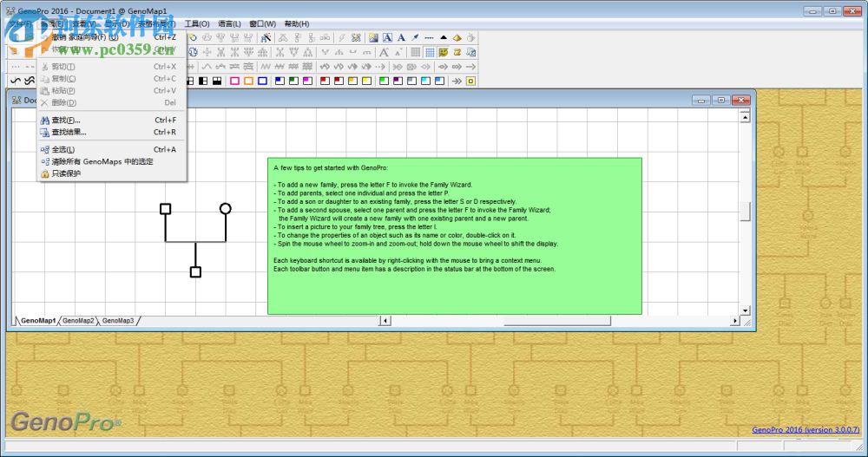Open the 帮助(H) menu

pos(297,23)
